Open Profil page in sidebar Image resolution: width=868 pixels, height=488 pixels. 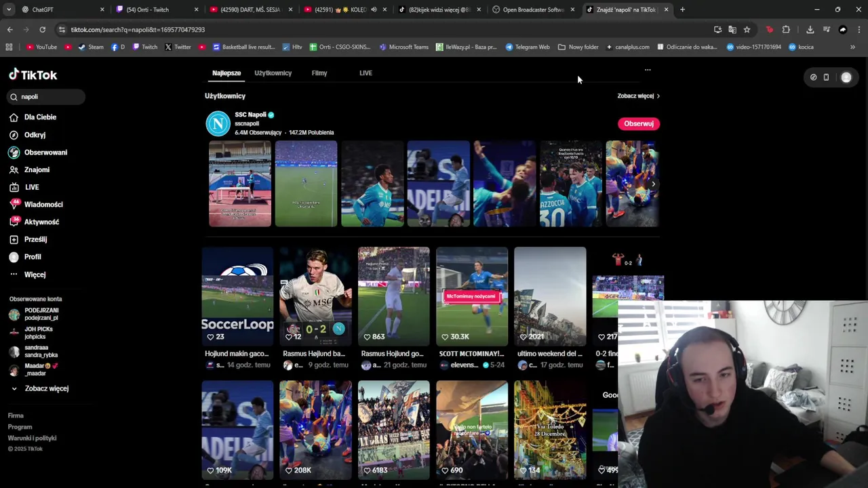[x=25, y=257]
